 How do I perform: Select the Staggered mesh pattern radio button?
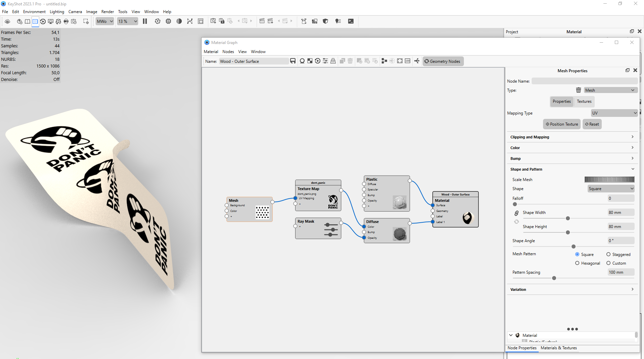pos(608,254)
